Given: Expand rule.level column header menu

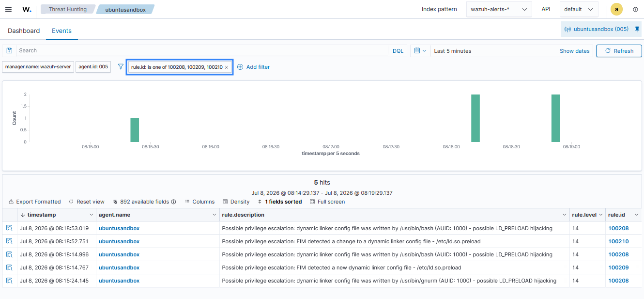Looking at the screenshot, I should click(x=601, y=215).
